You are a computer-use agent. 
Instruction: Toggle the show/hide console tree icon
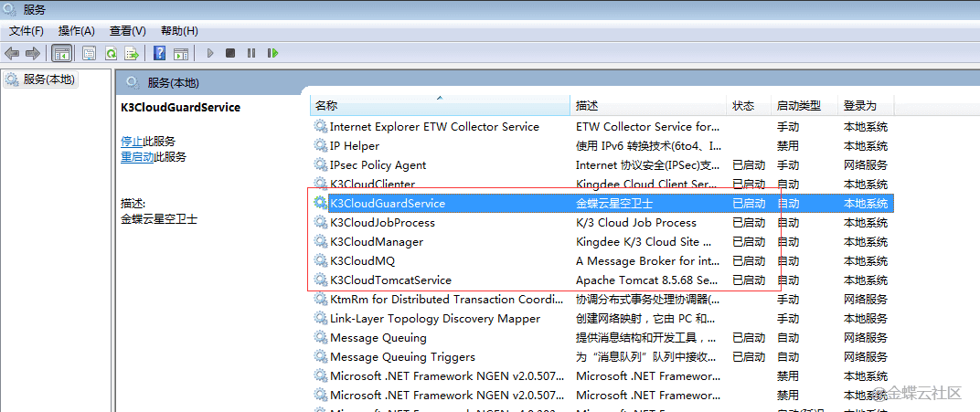pos(61,53)
